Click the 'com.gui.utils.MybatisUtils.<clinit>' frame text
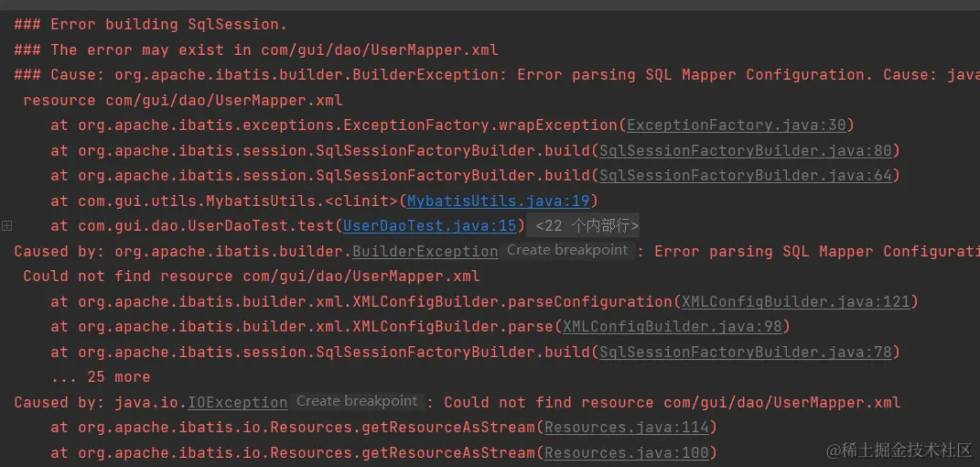Viewport: 980px width, 467px height. click(x=238, y=201)
